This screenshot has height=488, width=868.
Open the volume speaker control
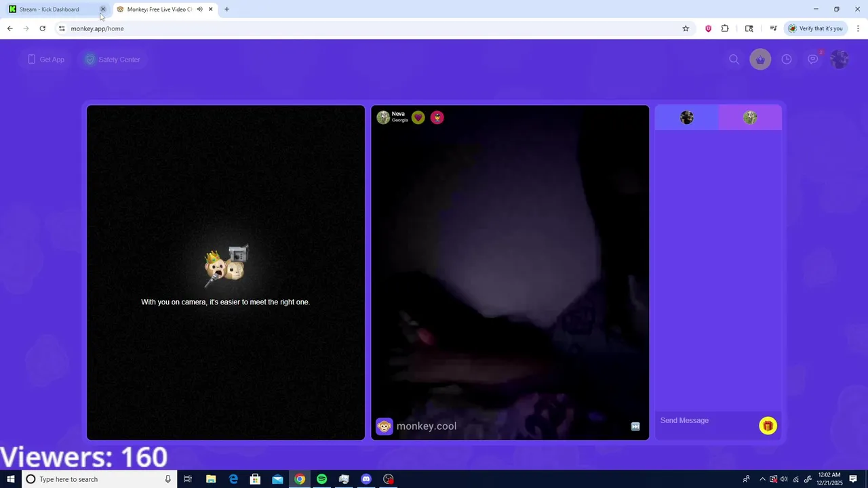[784, 479]
